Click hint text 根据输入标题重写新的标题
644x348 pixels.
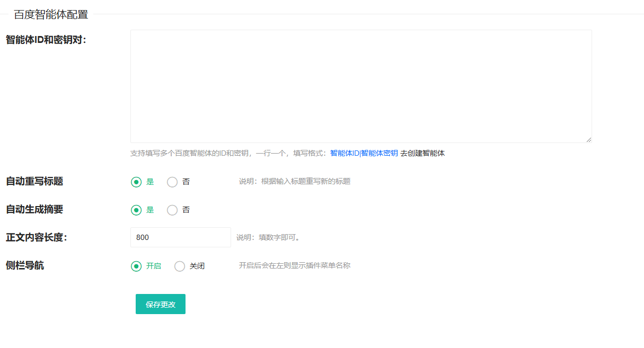294,181
